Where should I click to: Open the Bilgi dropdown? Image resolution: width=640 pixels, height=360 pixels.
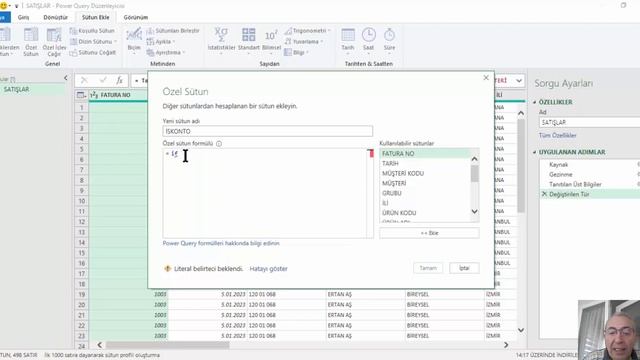(296, 53)
